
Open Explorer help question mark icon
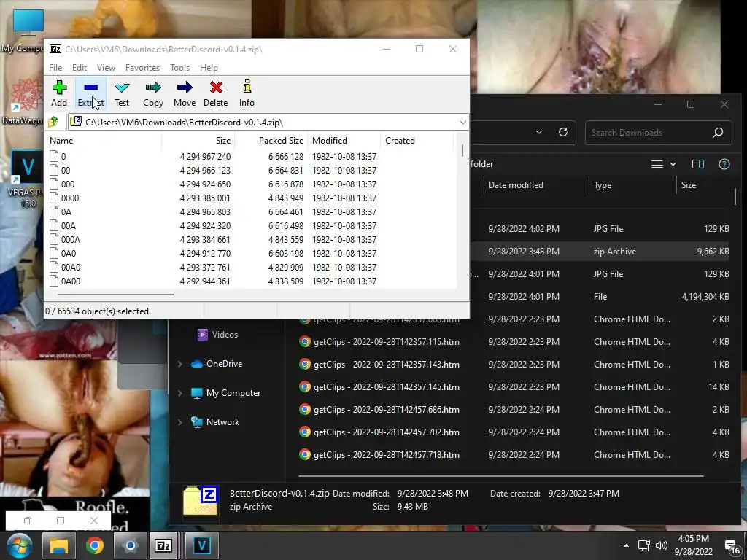pos(724,164)
